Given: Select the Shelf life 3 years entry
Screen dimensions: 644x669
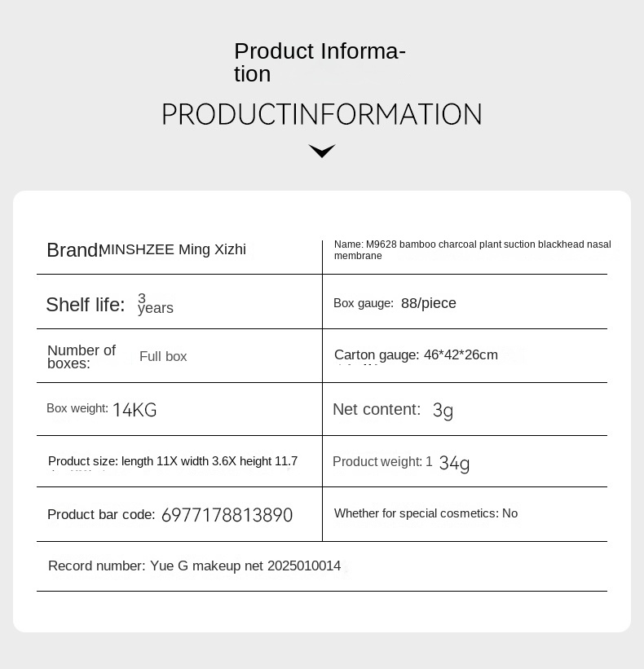Looking at the screenshot, I should click(x=110, y=304).
